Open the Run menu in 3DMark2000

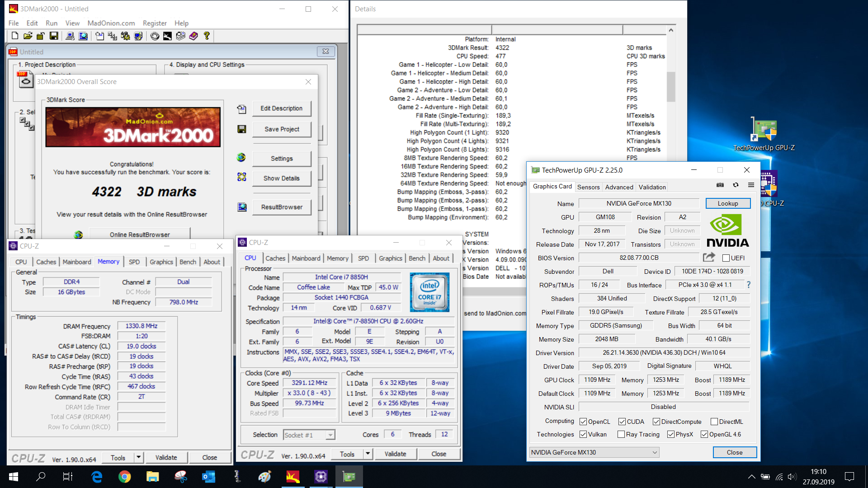(52, 23)
